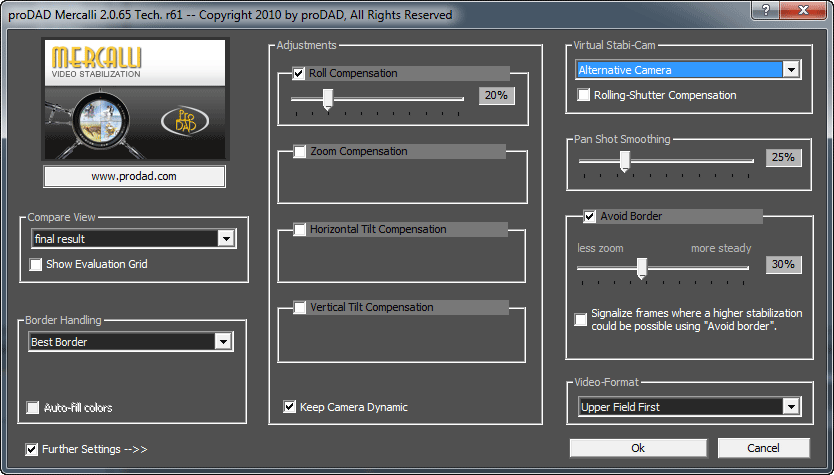Enable Rolling-Shutter Compensation checkbox

(x=583, y=95)
